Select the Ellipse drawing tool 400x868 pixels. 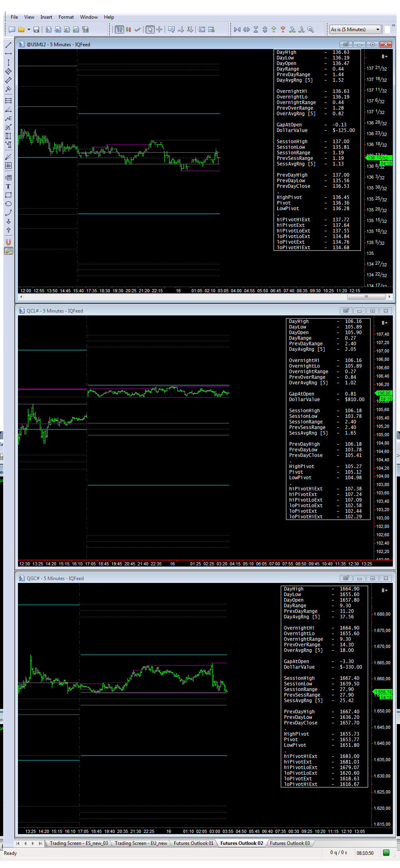tap(8, 204)
